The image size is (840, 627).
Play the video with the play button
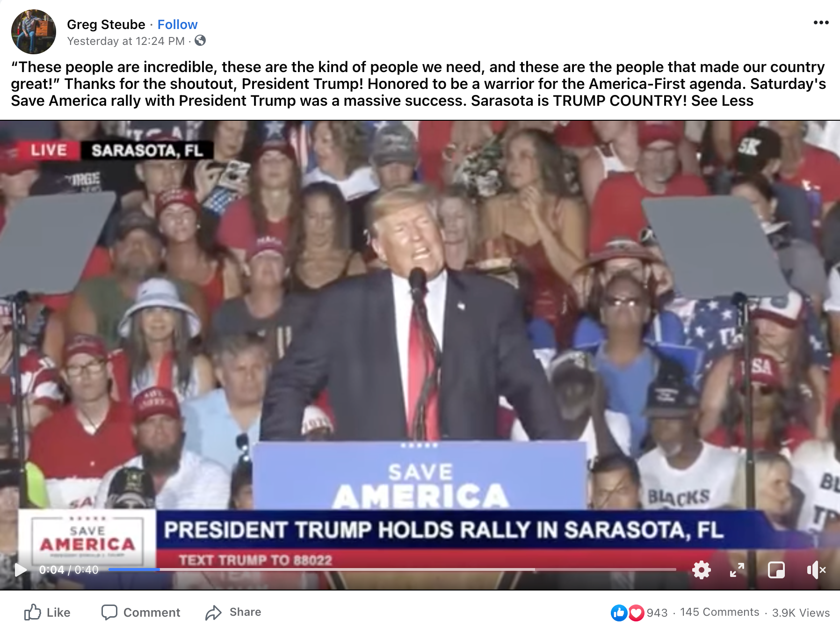pos(20,569)
